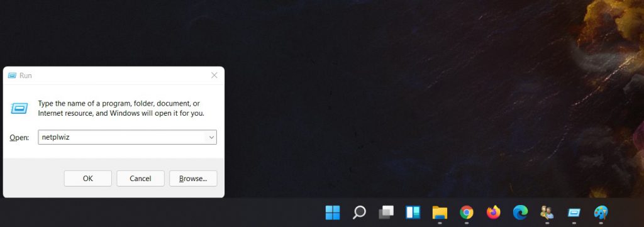Open the Paint app from the taskbar
This screenshot has height=227, width=644.
[601, 213]
